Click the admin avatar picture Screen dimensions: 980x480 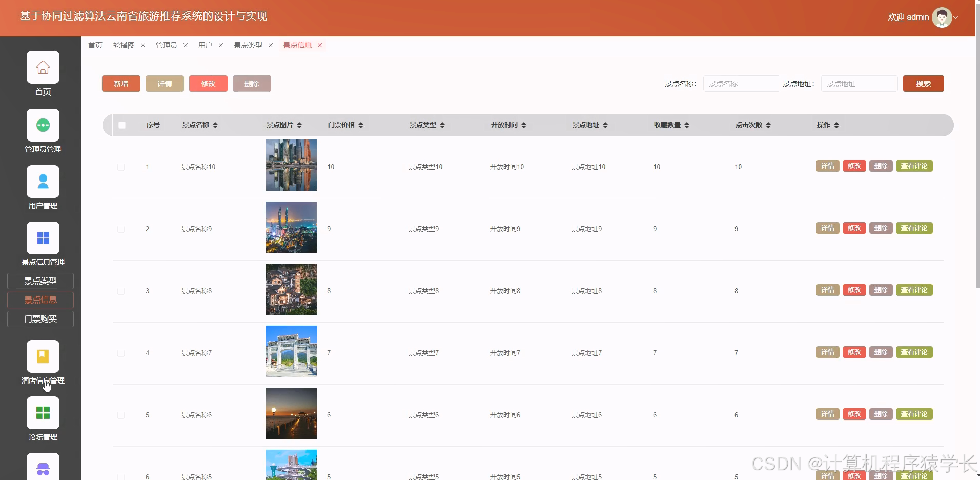pyautogui.click(x=942, y=17)
